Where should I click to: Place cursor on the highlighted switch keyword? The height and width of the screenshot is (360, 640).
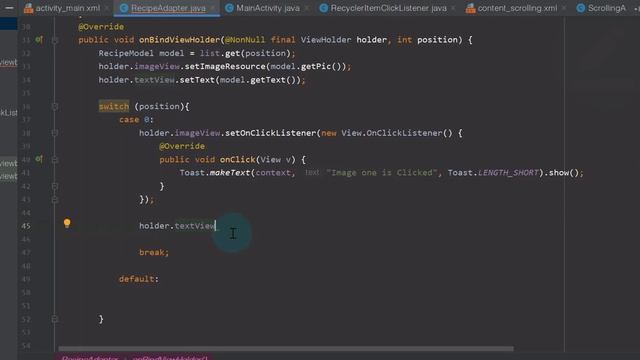pyautogui.click(x=114, y=107)
